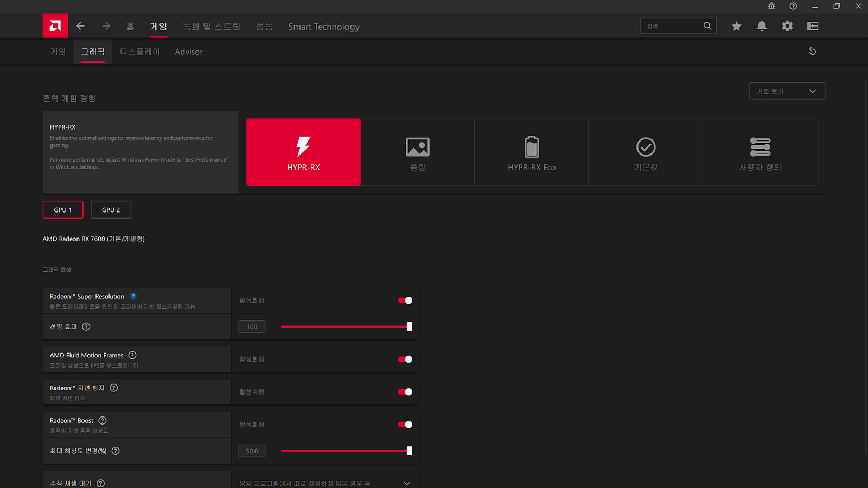
Task: Disable Radeon Super Resolution toggle
Action: [405, 300]
